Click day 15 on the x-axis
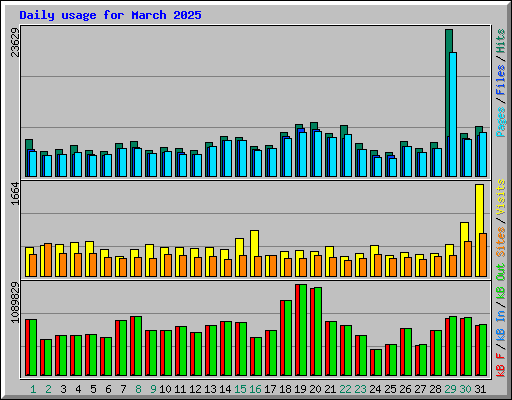 240,389
